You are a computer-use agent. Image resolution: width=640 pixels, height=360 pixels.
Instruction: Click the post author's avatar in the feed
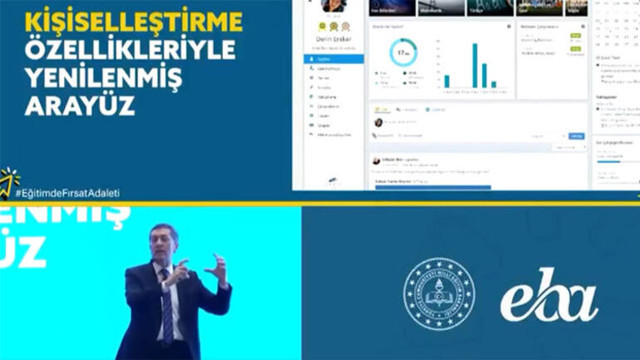[x=376, y=161]
